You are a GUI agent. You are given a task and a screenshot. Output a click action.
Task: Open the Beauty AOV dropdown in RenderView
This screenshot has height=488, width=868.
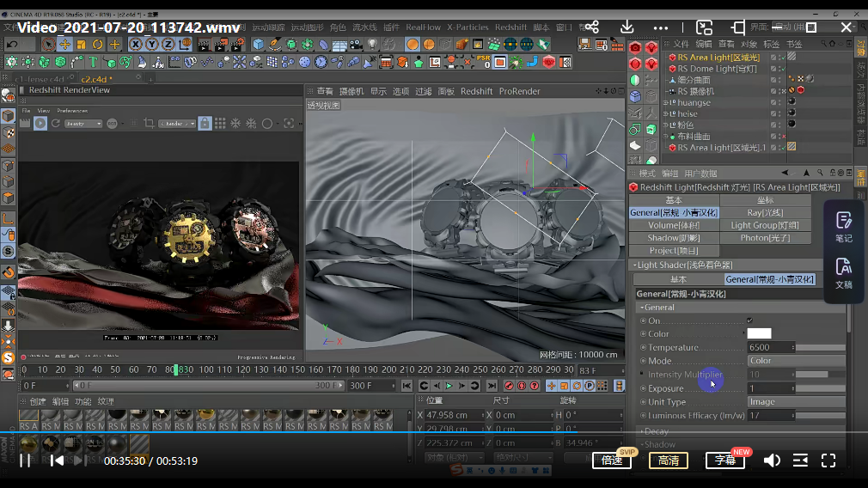83,124
